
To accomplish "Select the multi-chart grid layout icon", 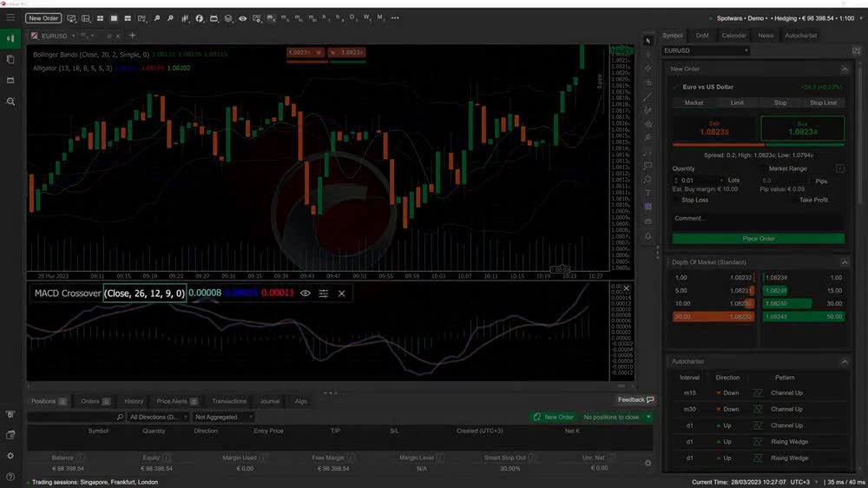I will tap(100, 18).
